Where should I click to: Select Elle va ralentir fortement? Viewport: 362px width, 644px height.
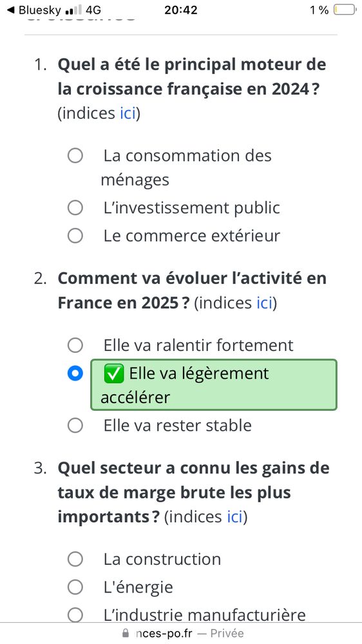coord(75,345)
